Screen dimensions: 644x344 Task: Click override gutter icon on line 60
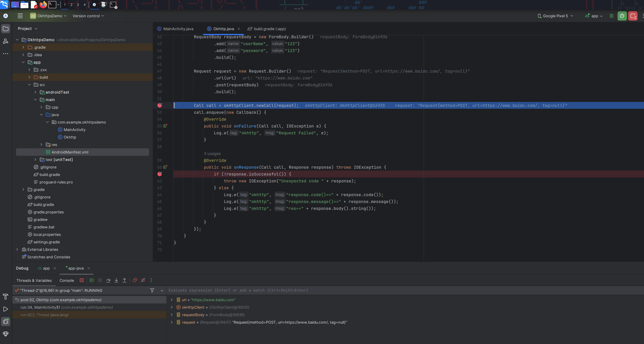tap(165, 167)
